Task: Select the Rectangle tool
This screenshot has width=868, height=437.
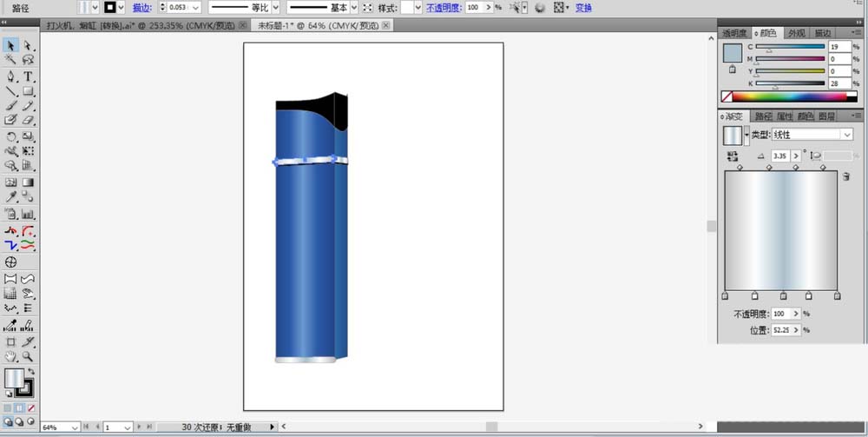Action: [x=28, y=91]
